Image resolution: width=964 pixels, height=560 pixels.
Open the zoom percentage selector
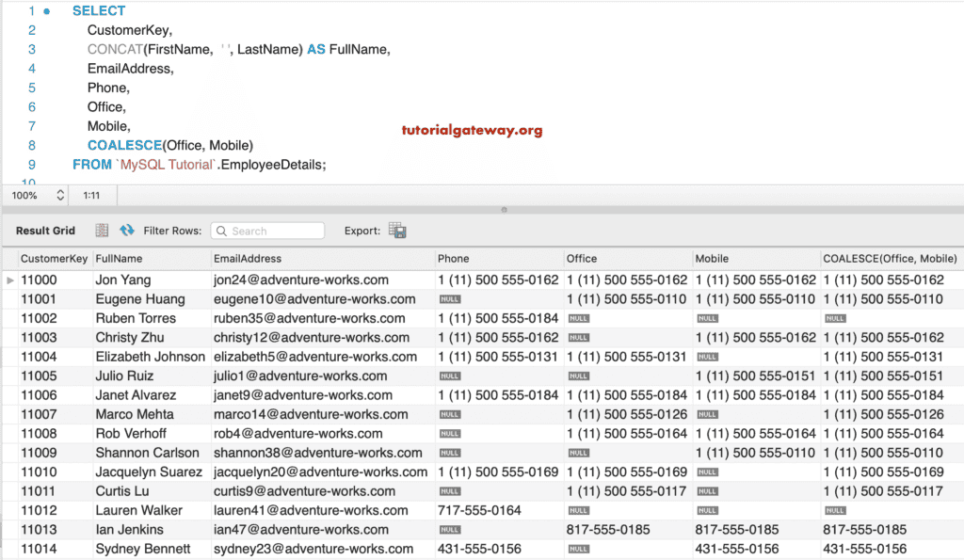(28, 195)
